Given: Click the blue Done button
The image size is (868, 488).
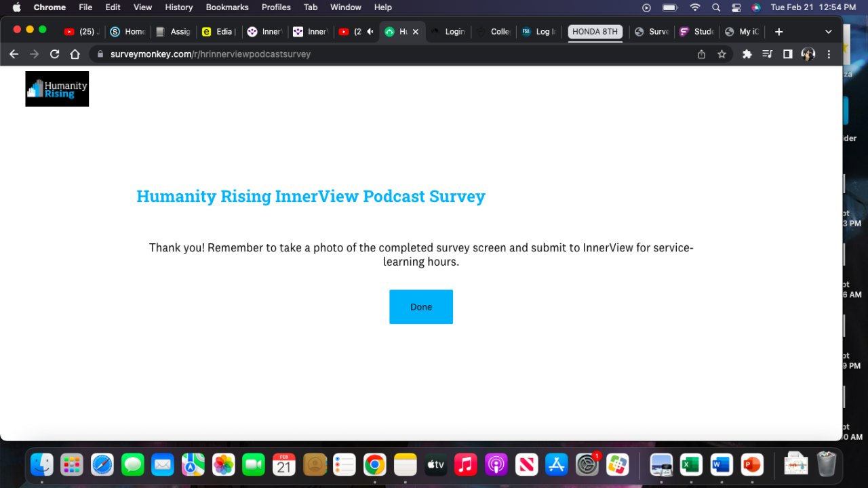Looking at the screenshot, I should point(421,307).
